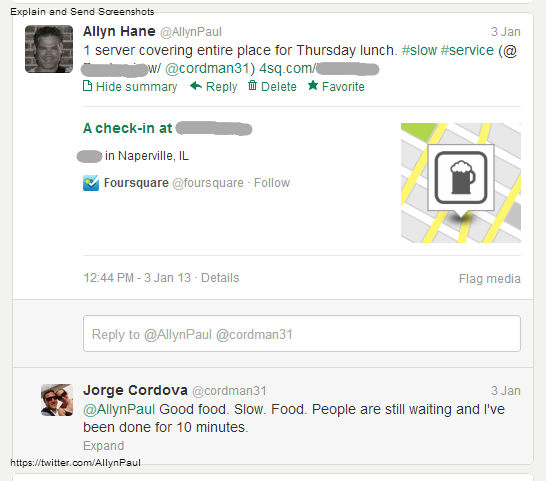This screenshot has height=481, width=546.
Task: Click in the Reply to @AllynPaul field
Action: [302, 334]
